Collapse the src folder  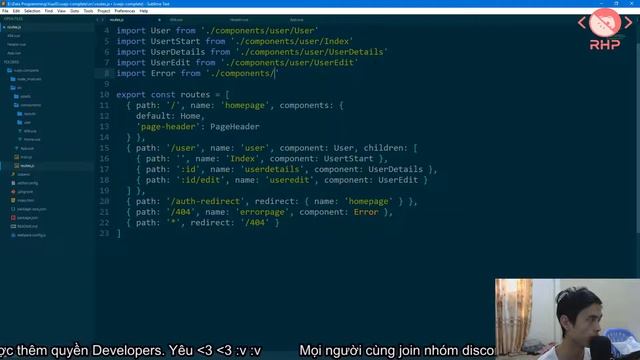pyautogui.click(x=13, y=87)
